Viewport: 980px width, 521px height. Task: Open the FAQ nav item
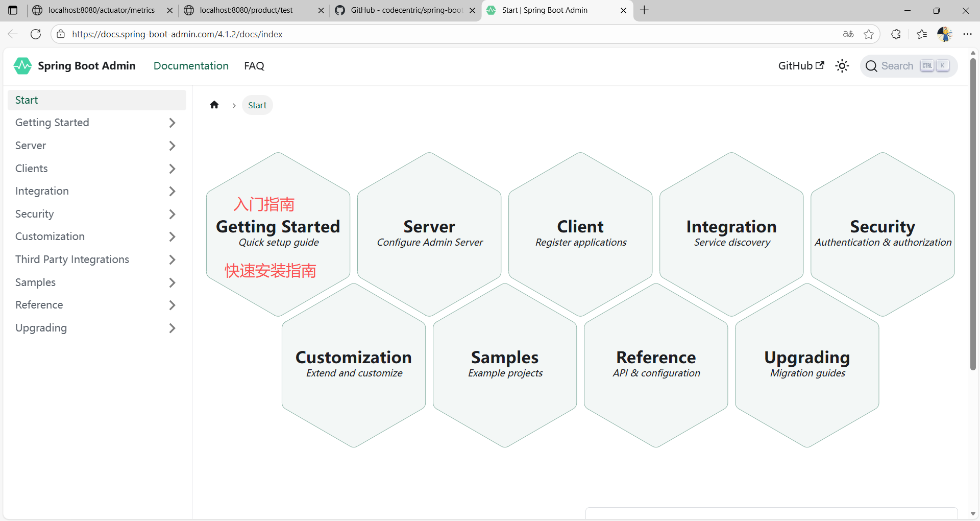[x=254, y=66]
